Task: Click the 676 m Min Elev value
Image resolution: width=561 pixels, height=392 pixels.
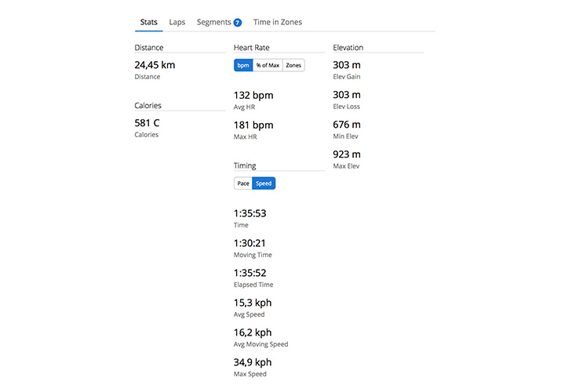Action: 346,125
